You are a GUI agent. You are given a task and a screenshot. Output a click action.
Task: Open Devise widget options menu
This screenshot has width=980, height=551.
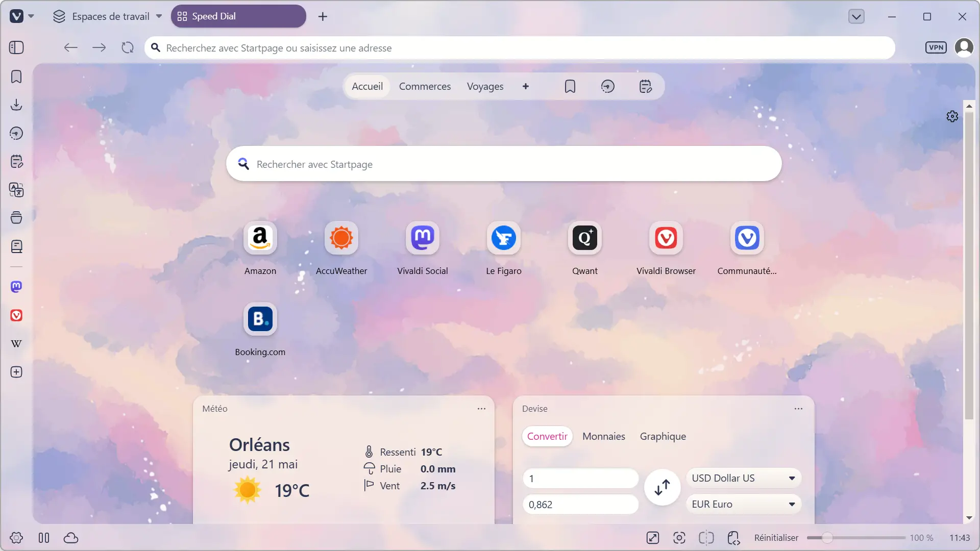[798, 409]
